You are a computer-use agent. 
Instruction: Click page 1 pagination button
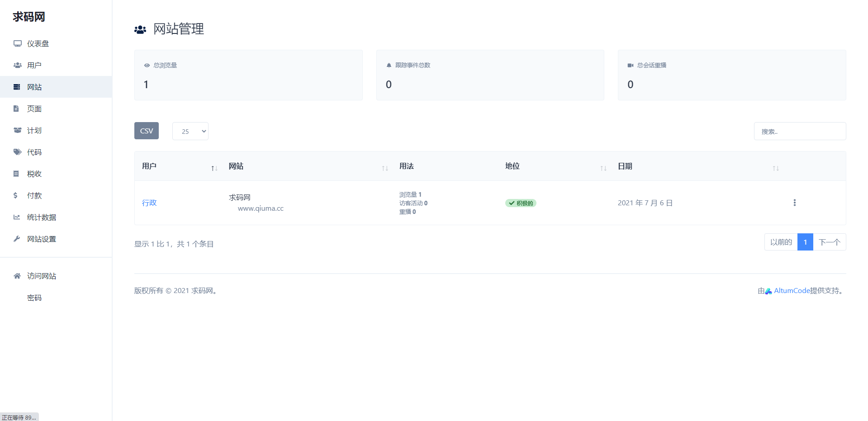(805, 242)
